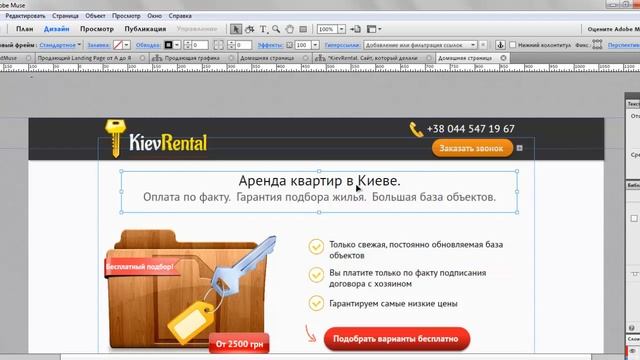Click the corner radius icon in control bar
The width and height of the screenshot is (640, 360).
pyautogui.click(x=218, y=45)
